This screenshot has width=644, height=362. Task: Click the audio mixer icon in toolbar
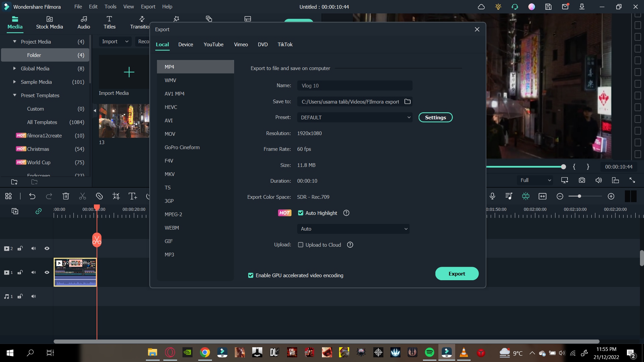pyautogui.click(x=508, y=196)
